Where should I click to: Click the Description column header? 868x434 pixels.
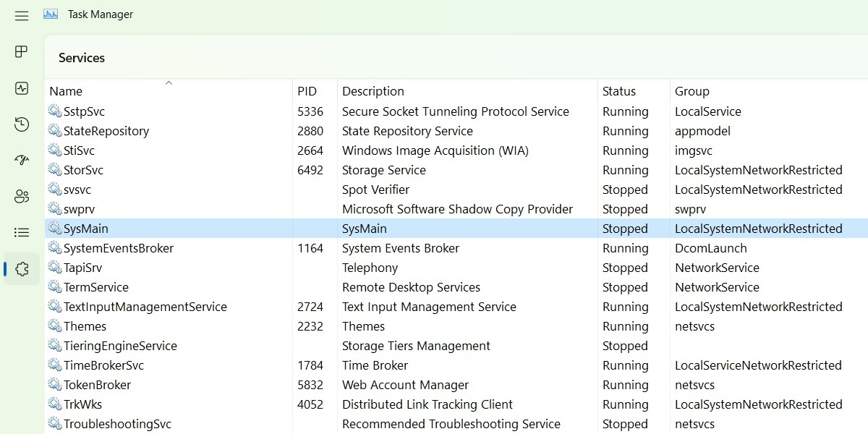(x=373, y=91)
